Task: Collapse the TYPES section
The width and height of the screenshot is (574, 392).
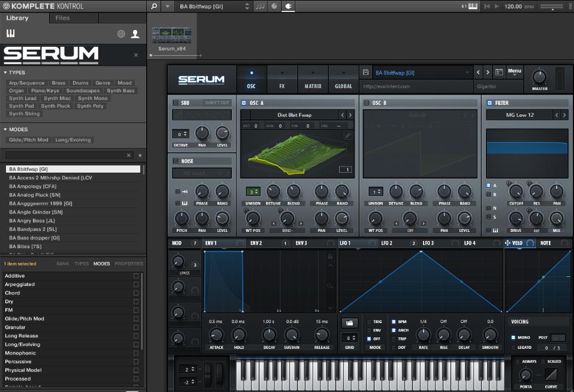Action: click(x=6, y=73)
